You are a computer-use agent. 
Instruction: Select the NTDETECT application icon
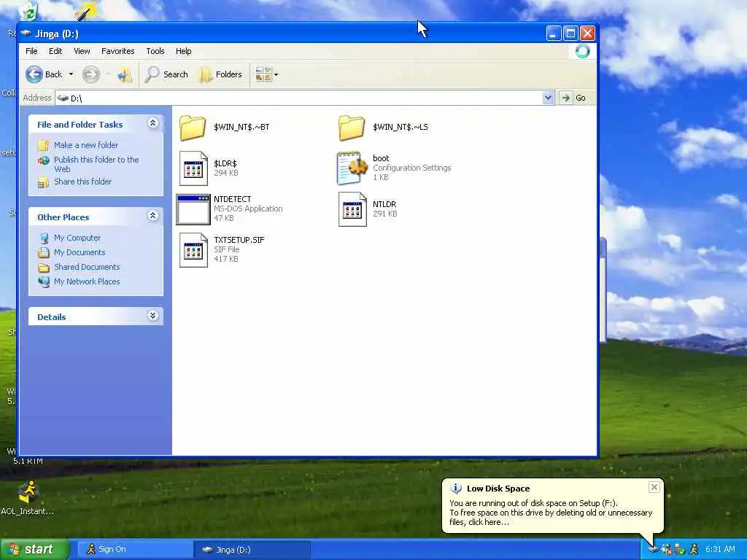pyautogui.click(x=193, y=209)
